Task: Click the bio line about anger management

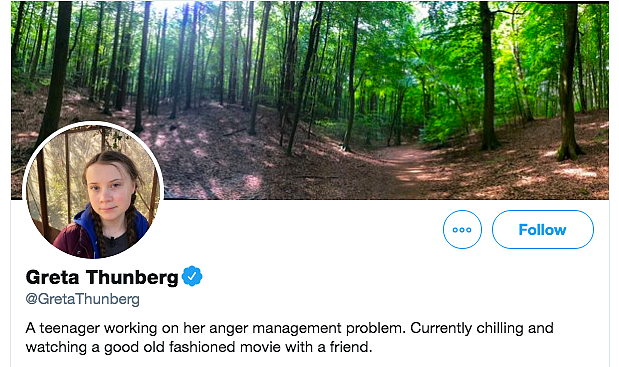Action: click(x=289, y=328)
